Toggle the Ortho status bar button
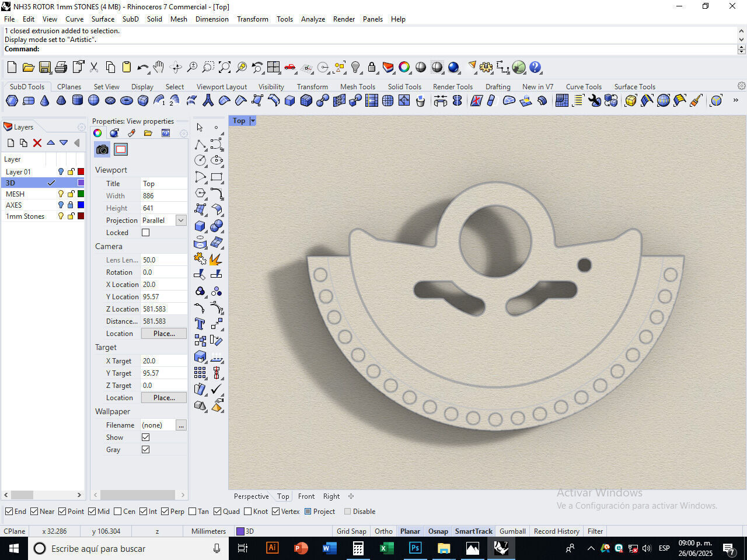747x560 pixels. point(383,531)
